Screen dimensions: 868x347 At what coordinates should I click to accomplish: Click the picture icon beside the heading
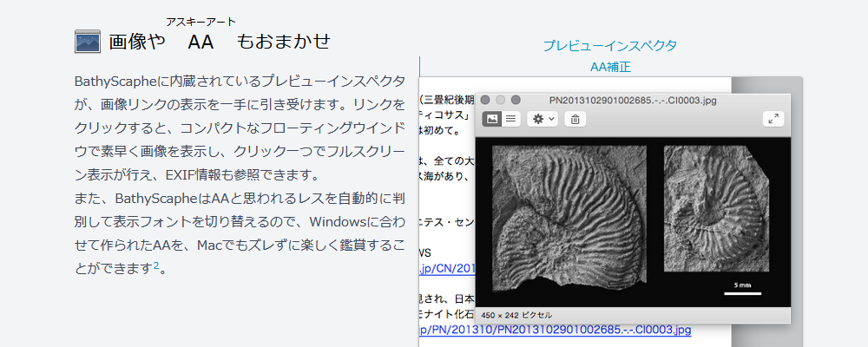pyautogui.click(x=88, y=42)
